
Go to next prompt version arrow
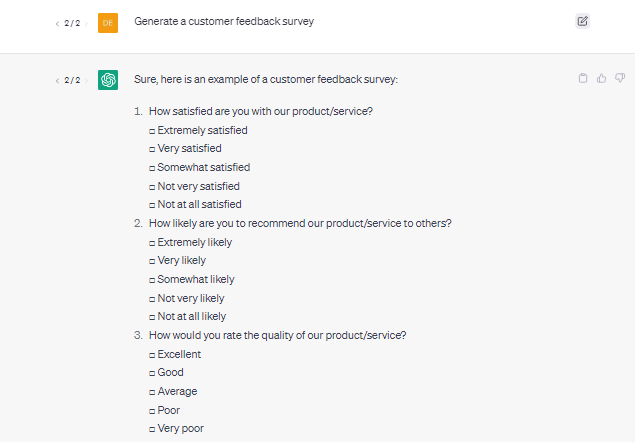(x=86, y=24)
